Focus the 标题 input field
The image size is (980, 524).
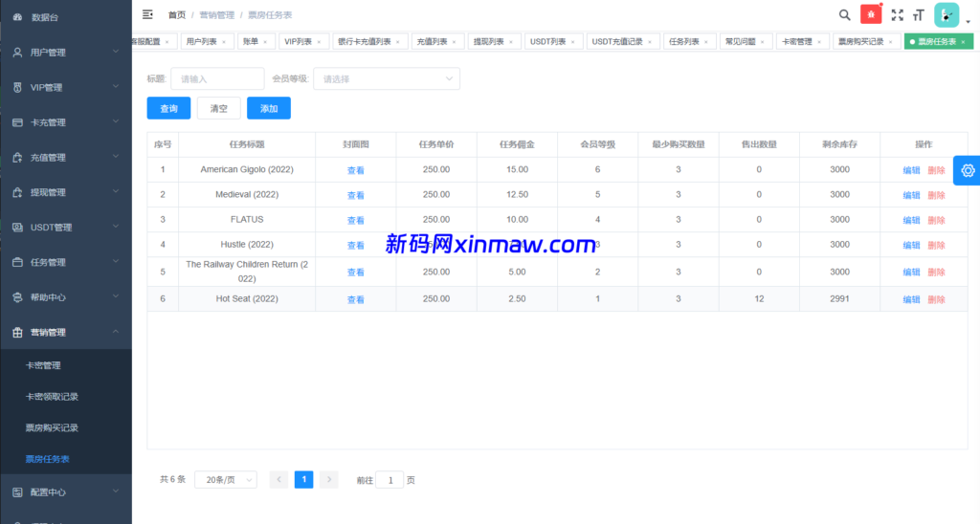pos(217,78)
